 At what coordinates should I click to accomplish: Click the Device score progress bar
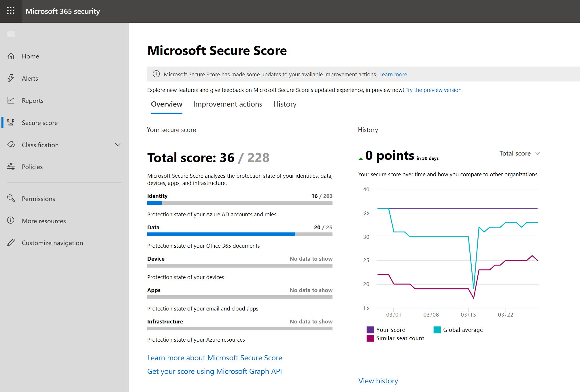240,266
